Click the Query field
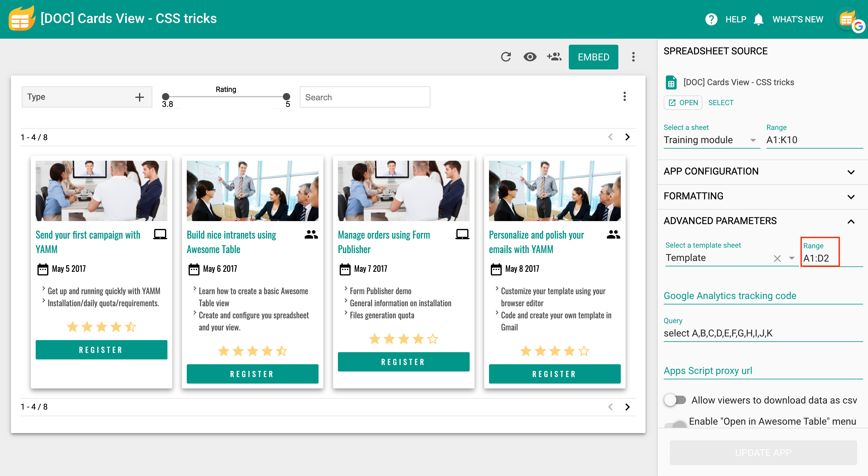 pyautogui.click(x=763, y=333)
